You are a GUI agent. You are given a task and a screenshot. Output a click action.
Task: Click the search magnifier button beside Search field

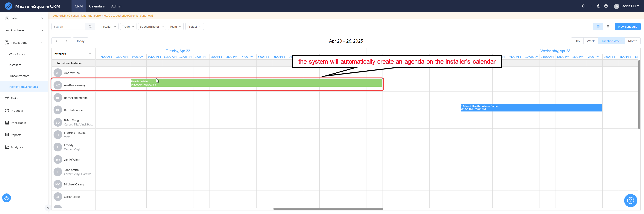90,27
